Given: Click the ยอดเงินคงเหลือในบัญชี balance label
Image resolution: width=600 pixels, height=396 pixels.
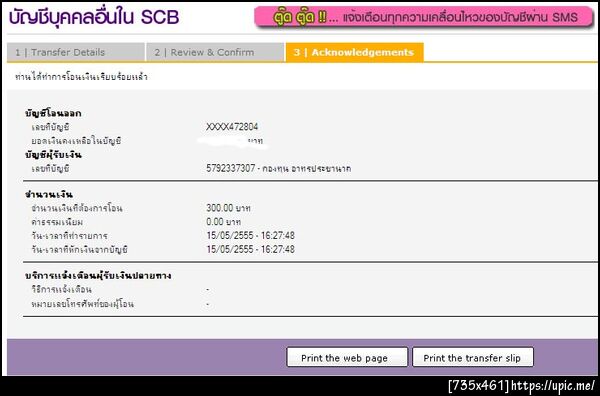Looking at the screenshot, I should [76, 141].
